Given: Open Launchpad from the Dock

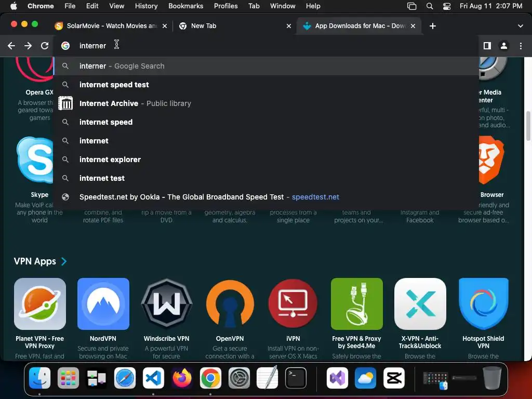Looking at the screenshot, I should pos(68,378).
